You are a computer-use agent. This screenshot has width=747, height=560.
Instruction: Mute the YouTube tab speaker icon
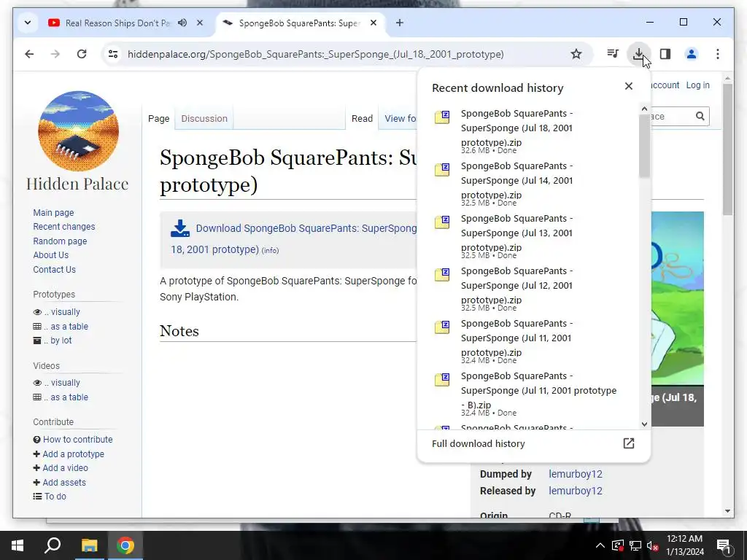(x=182, y=23)
